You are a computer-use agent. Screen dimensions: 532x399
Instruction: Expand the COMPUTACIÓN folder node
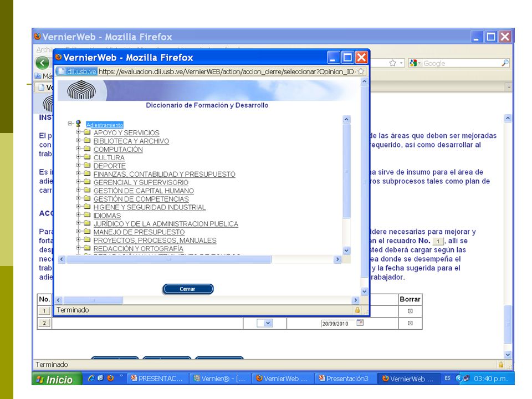tap(78, 149)
